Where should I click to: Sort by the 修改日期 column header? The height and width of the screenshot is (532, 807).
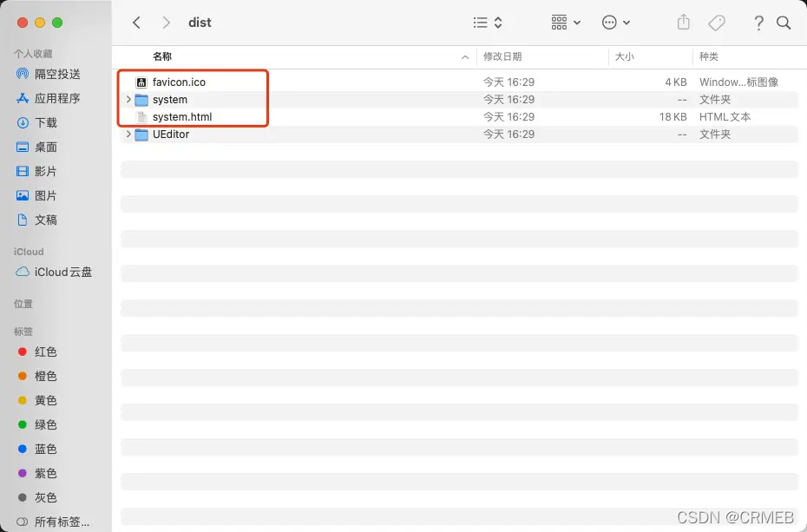tap(502, 56)
